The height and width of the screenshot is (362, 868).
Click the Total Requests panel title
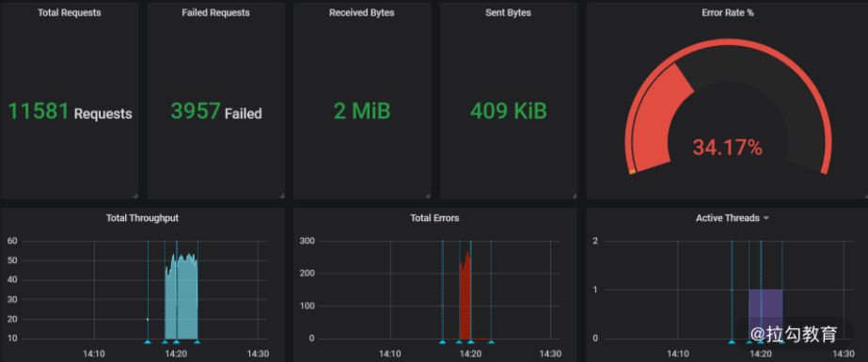70,12
